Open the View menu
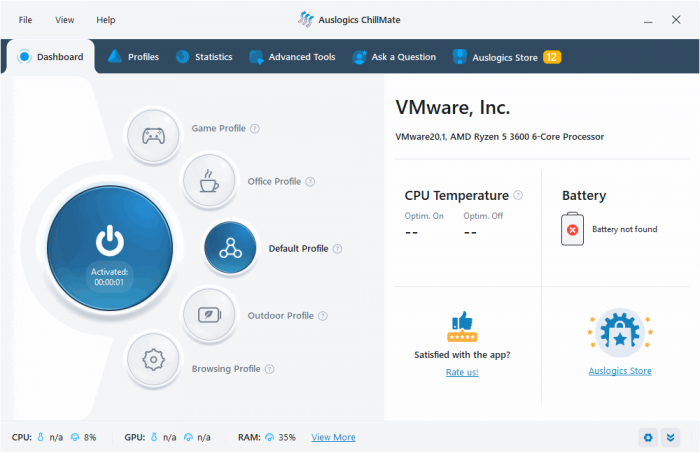 point(65,20)
